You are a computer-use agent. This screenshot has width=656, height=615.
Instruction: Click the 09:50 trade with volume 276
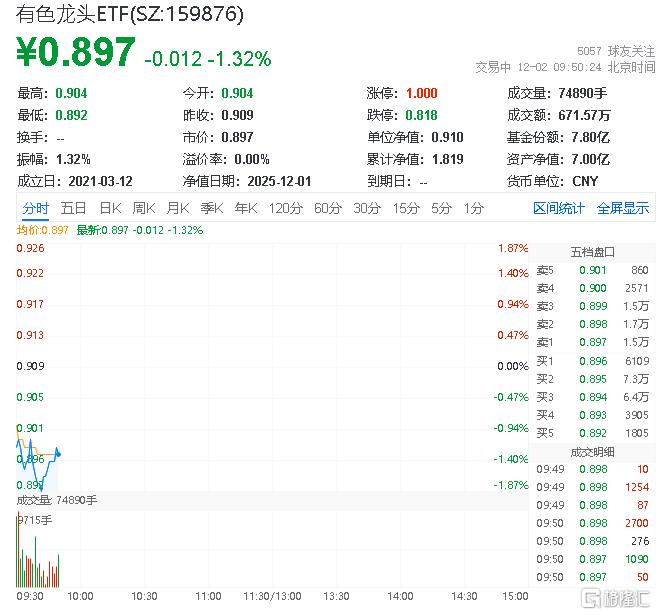[x=592, y=541]
